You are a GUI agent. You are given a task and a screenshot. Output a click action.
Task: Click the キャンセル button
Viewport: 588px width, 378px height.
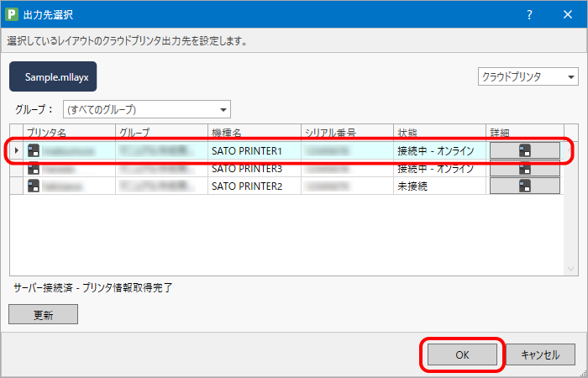(x=540, y=354)
